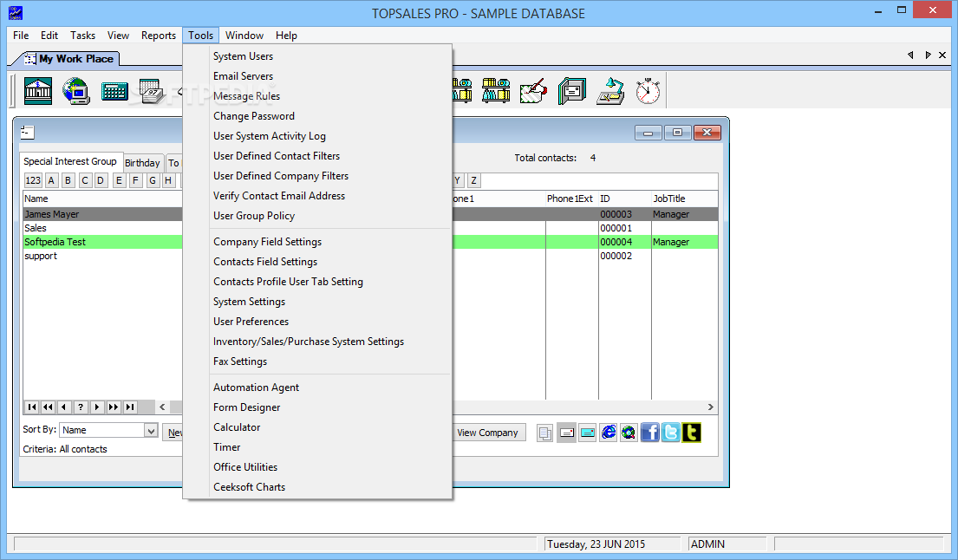Screen dimensions: 958x560
Task: Open the Sort By Name dropdown
Action: pos(151,431)
